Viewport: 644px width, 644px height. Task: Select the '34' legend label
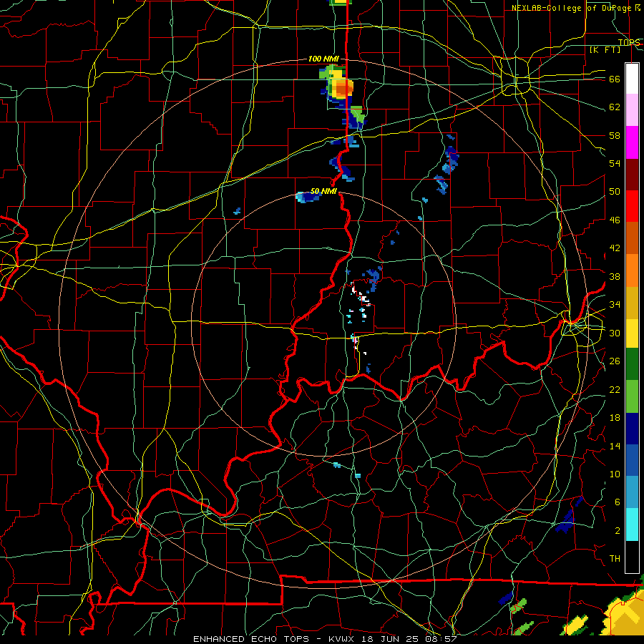[x=615, y=304]
